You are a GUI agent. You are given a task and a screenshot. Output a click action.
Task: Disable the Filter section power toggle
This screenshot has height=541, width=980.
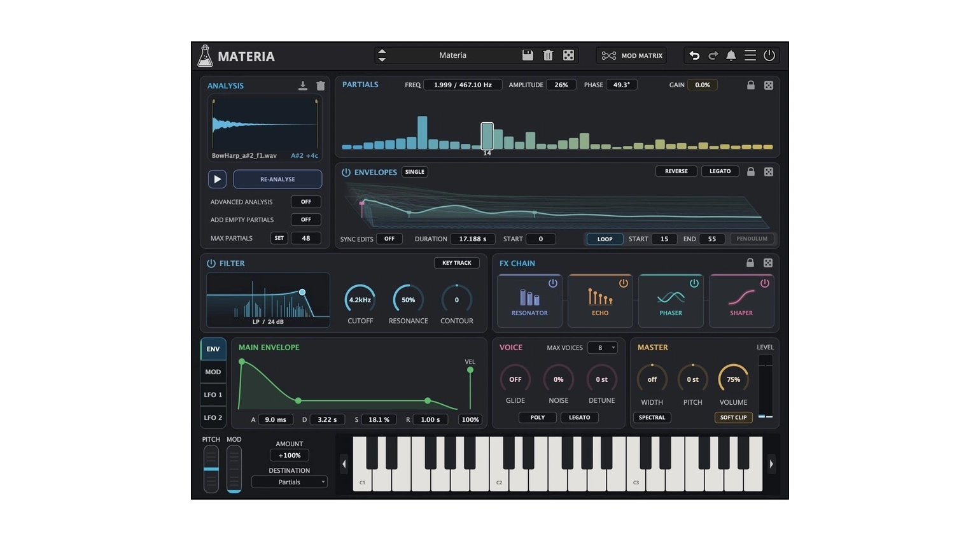(211, 263)
